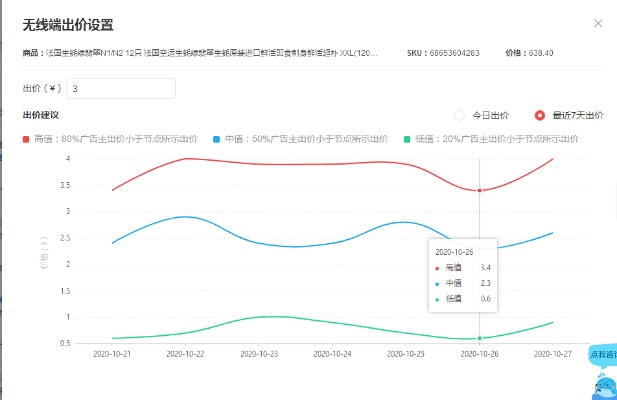This screenshot has height=400, width=617.
Task: Toggle the 高值 series legend text
Action: tap(115, 138)
